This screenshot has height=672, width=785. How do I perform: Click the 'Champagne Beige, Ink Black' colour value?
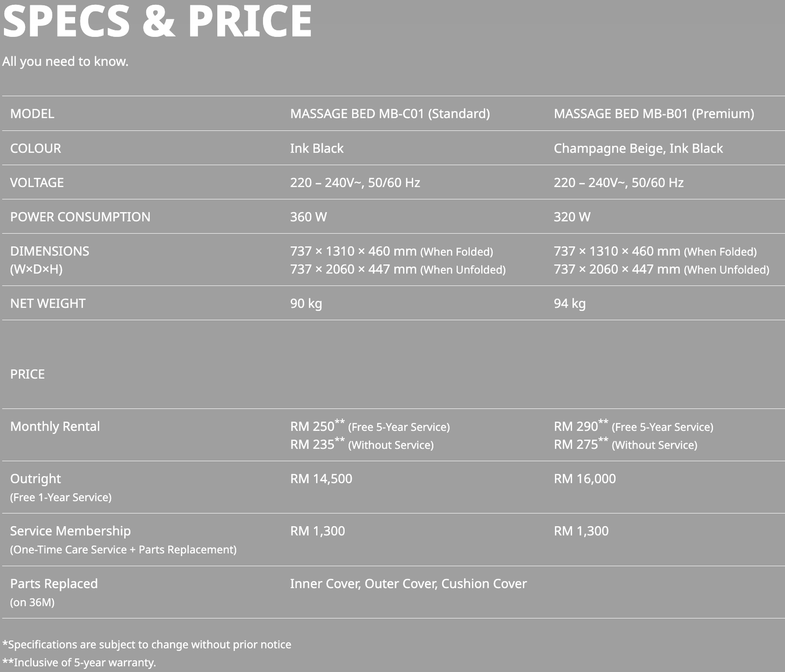point(638,148)
